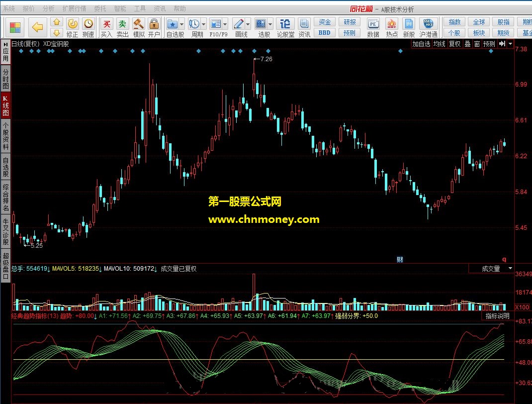
Task: Open the 扩展行情 menu
Action: coord(74,8)
